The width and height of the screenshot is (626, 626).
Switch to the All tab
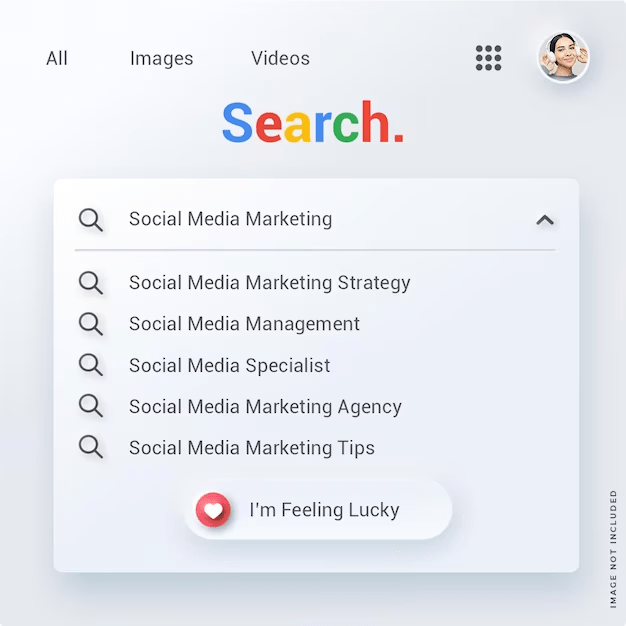57,58
